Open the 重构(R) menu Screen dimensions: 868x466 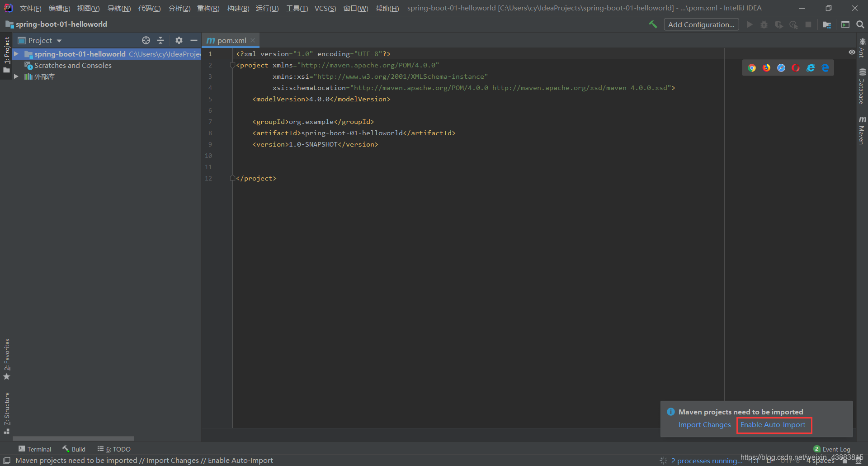point(208,8)
